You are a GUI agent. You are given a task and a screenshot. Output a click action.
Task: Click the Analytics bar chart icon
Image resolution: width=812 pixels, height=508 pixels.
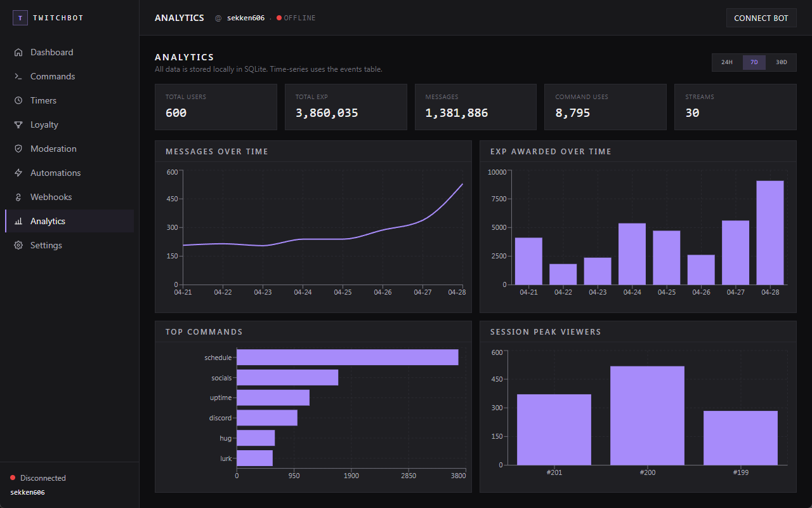pos(18,221)
